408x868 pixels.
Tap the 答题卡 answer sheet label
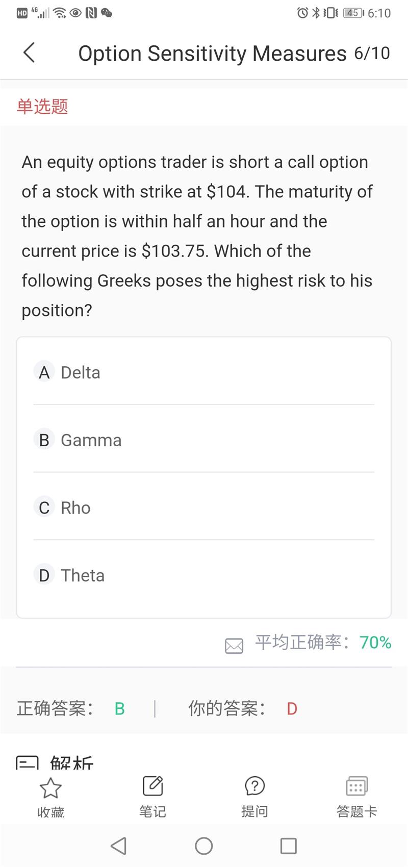coord(356,811)
